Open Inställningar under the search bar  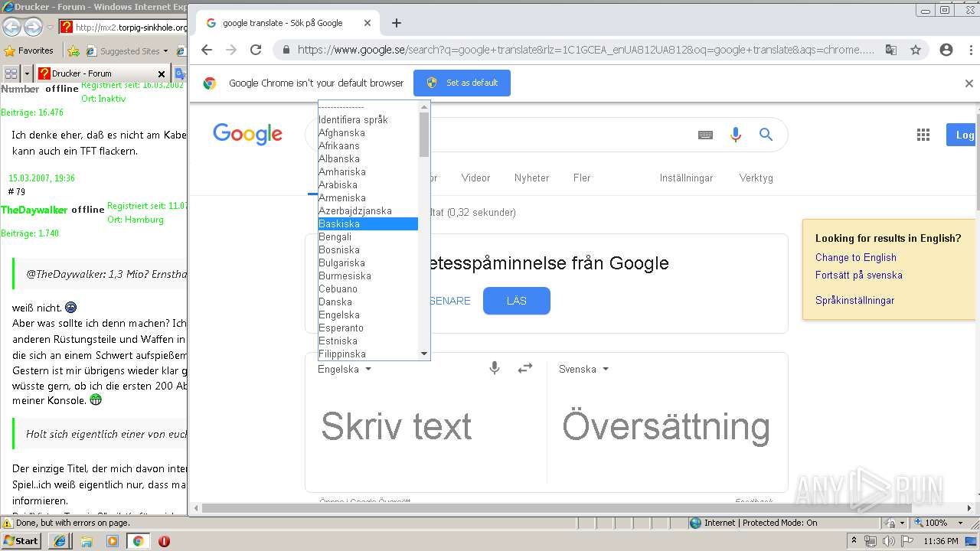click(x=686, y=178)
